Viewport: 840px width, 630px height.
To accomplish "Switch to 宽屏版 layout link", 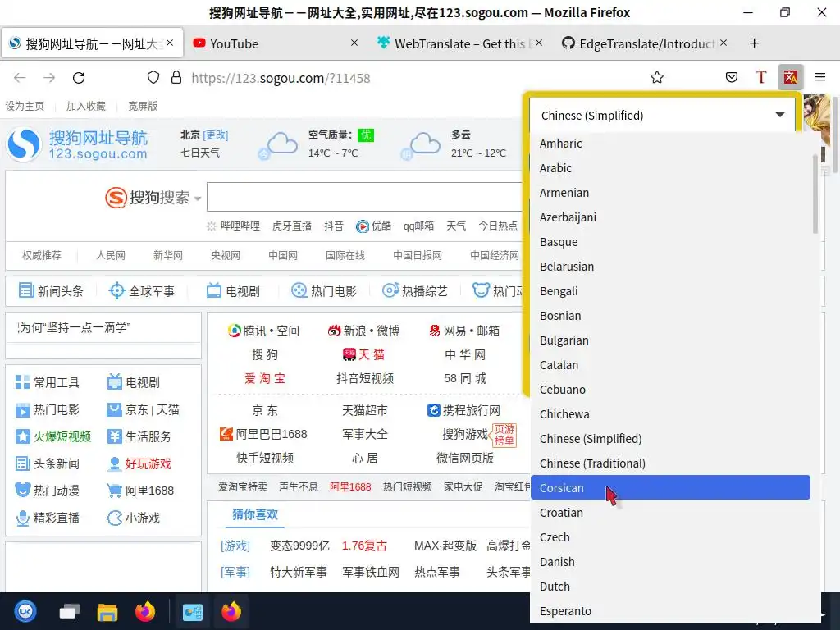I will pos(143,106).
